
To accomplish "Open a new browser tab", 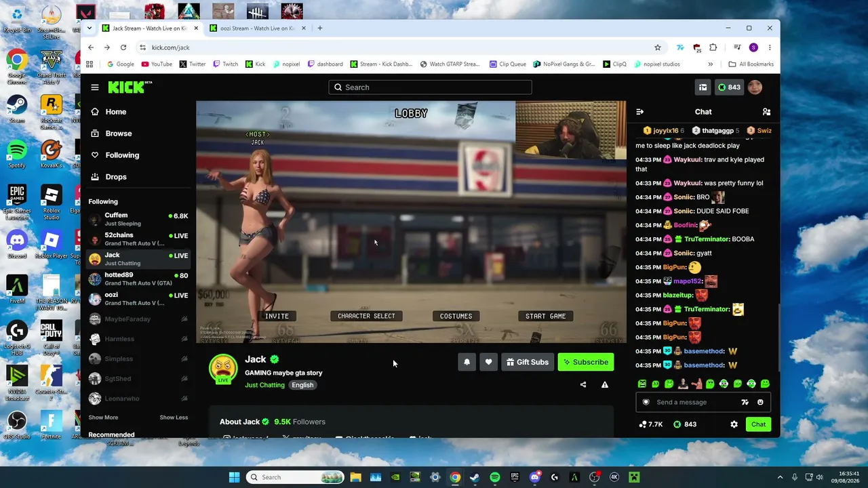I will coord(320,28).
